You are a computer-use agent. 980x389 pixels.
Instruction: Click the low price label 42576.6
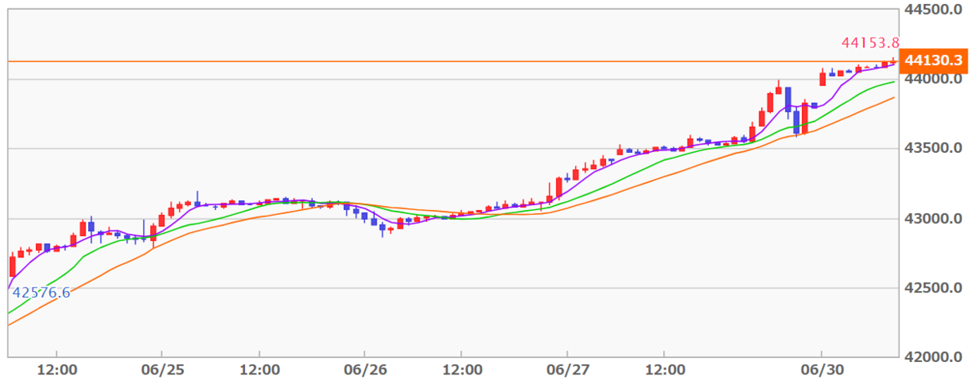point(41,293)
